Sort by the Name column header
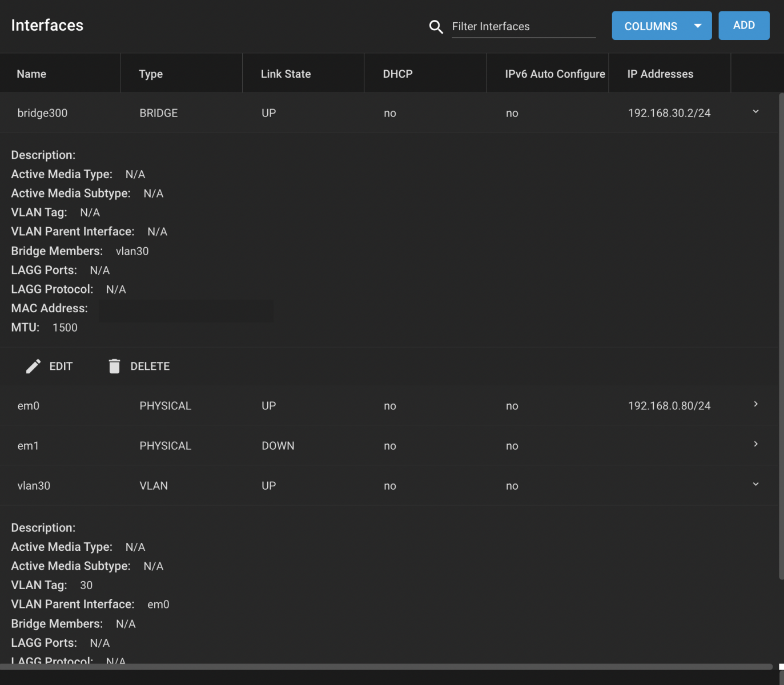784x685 pixels. 31,74
